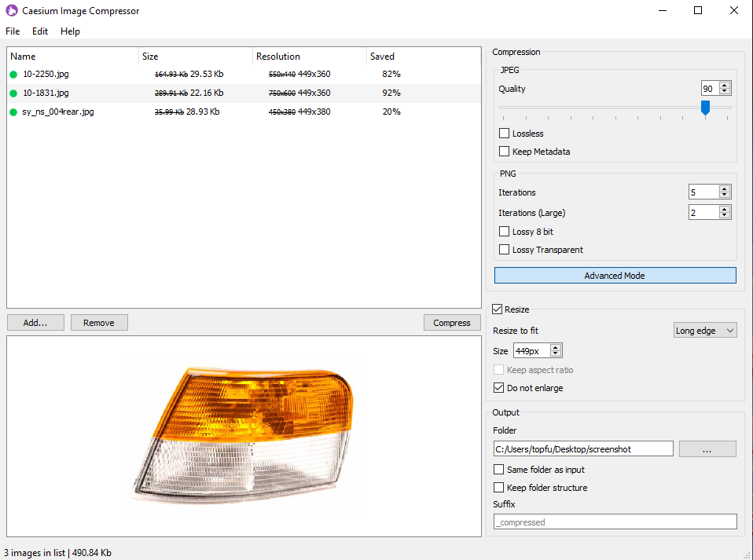Enable the Lossless checkbox

coord(503,133)
